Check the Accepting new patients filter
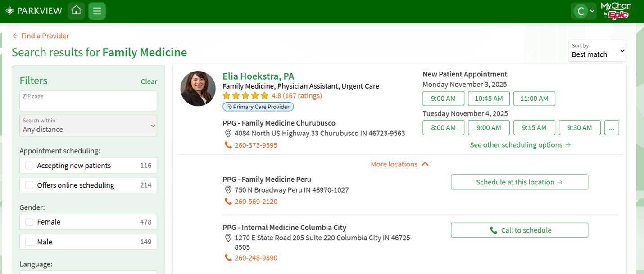Screen dimensions: 644x274 click(x=30, y=166)
